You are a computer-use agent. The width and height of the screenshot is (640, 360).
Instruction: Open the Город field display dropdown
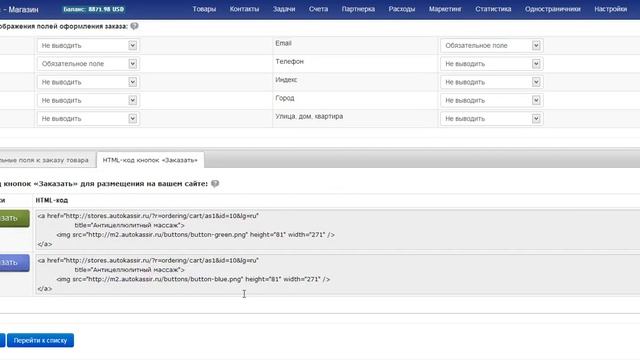pyautogui.click(x=491, y=100)
